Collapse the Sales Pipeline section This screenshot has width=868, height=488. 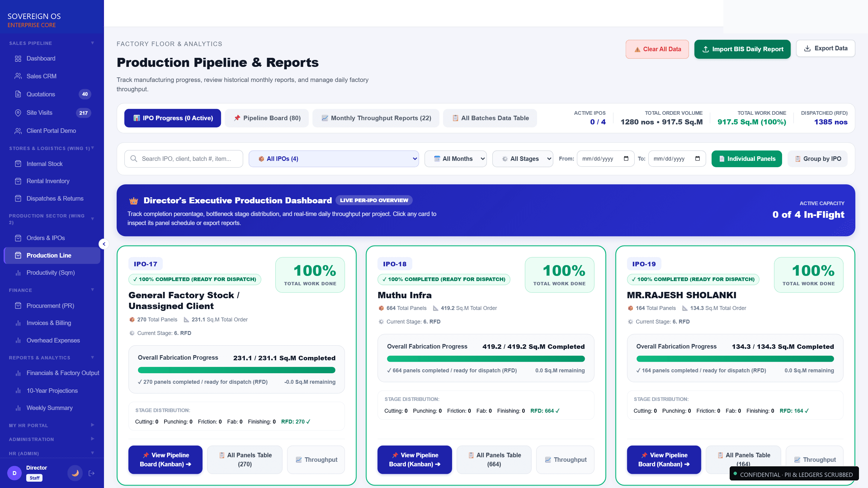[x=52, y=43]
